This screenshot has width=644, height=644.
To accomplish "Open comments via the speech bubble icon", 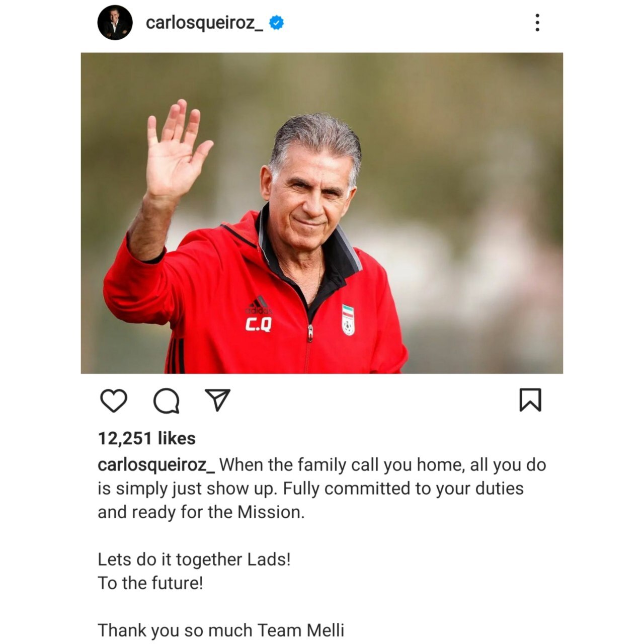I will (167, 401).
